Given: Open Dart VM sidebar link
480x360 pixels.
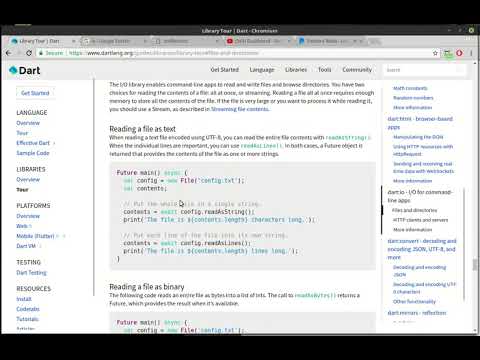Looking at the screenshot, I should coord(26,246).
